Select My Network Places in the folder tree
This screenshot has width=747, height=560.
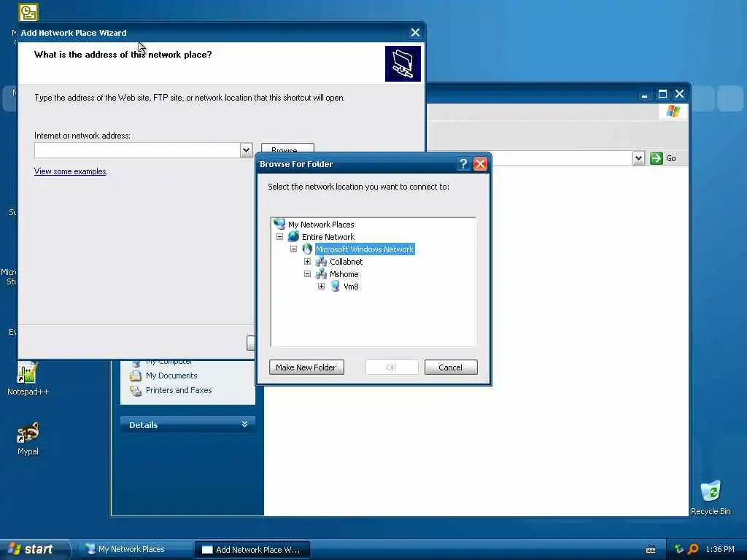321,225
